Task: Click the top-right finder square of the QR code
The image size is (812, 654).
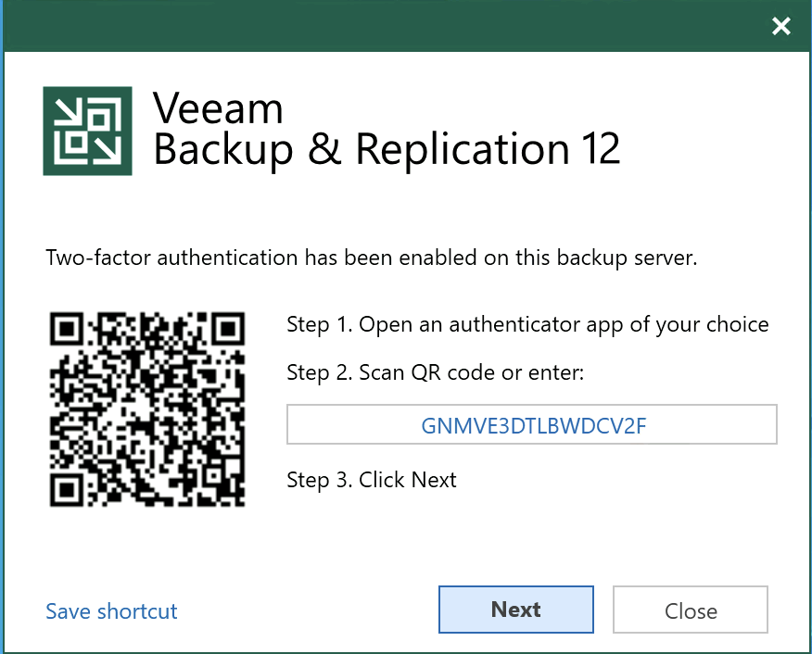Action: [230, 329]
